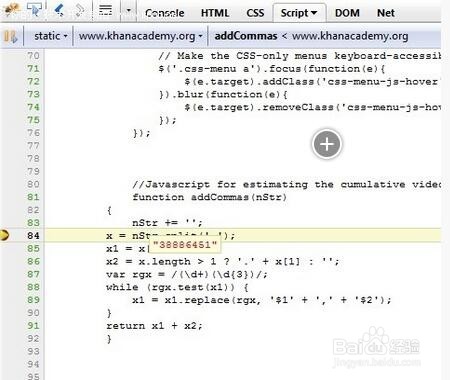This screenshot has height=380, width=450.
Task: Click the code 'var rgx = /(\d+)(\d{3})/;'
Action: pyautogui.click(x=187, y=274)
